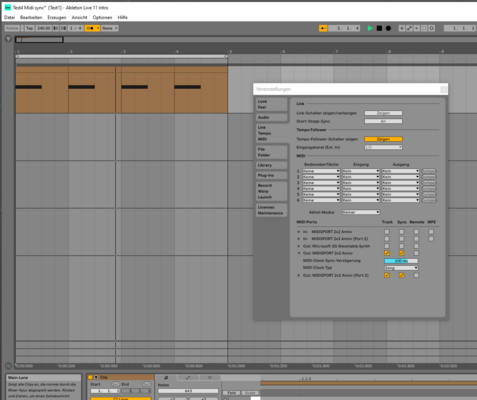This screenshot has height=400, width=477.
Task: Select the Audio preferences tab
Action: tap(271, 117)
